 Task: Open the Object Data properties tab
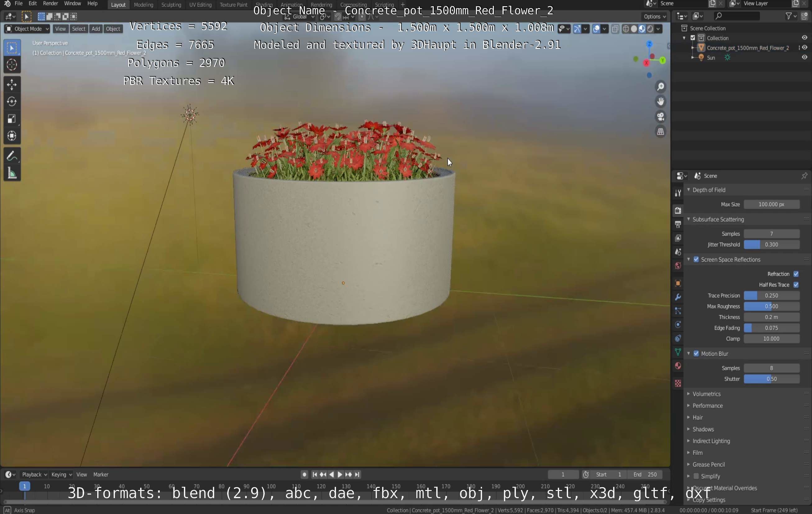[x=677, y=352]
